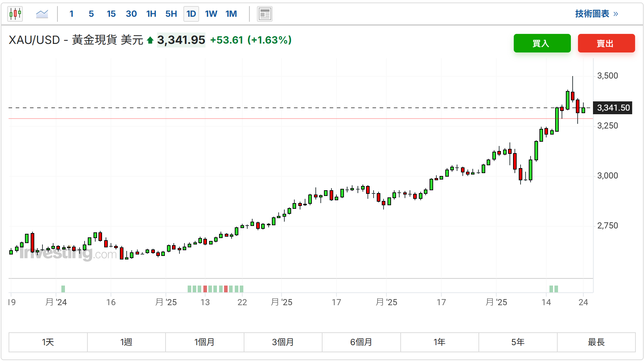Click the 月 '24 label on time axis

pos(56,302)
